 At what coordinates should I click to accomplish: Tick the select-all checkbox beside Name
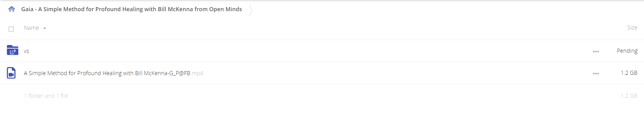coord(11,29)
